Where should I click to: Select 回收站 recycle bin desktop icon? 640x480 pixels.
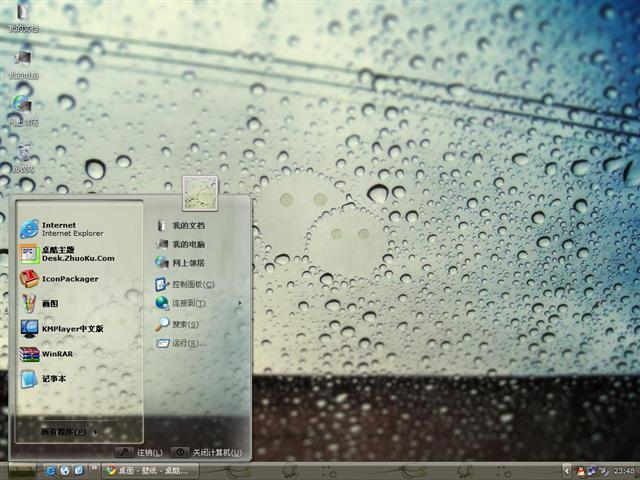(x=23, y=158)
